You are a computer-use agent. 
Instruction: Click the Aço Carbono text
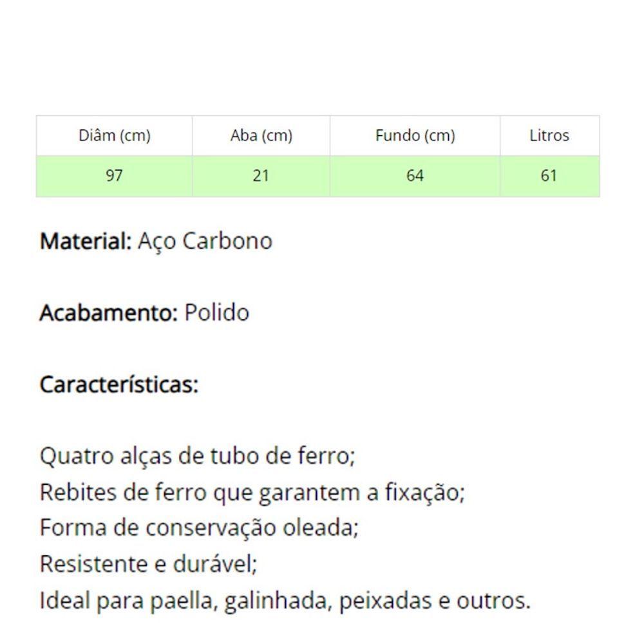(x=205, y=242)
